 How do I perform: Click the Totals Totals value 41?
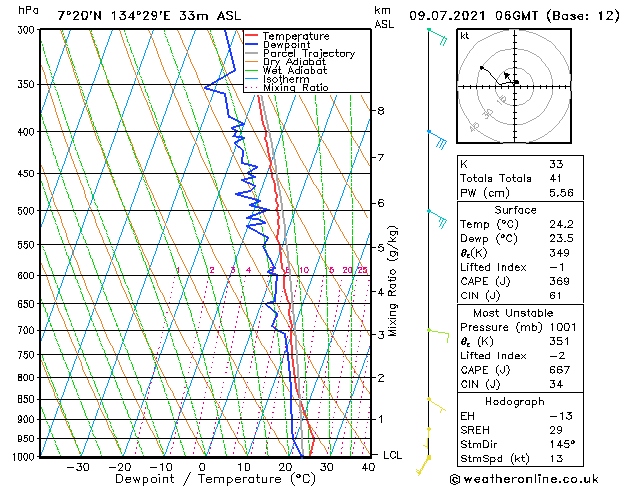tap(555, 178)
